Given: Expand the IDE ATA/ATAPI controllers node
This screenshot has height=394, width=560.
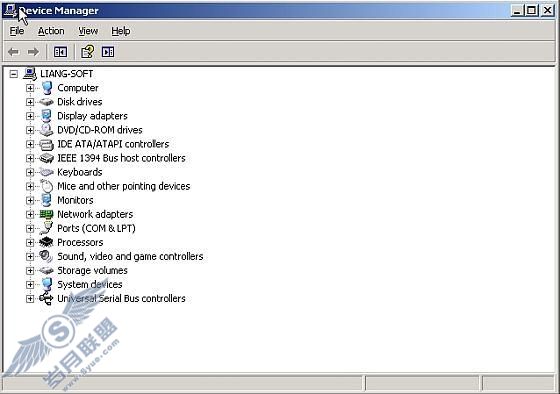Looking at the screenshot, I should (30, 144).
